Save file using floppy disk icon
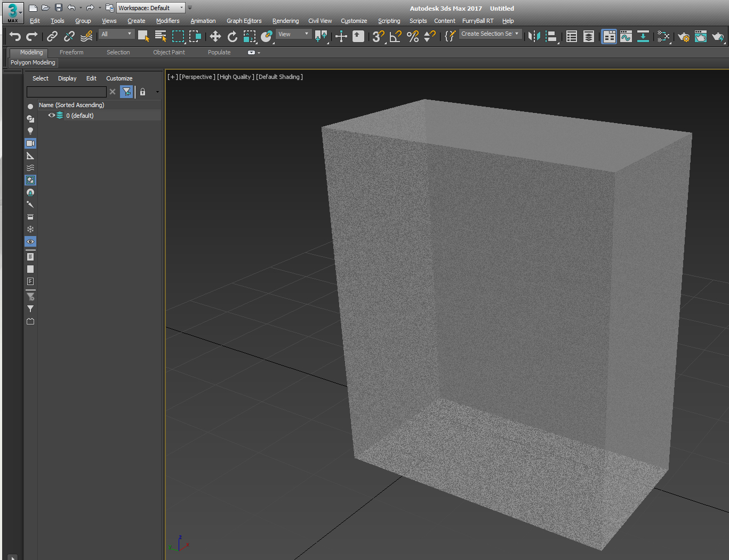This screenshot has width=729, height=560. tap(59, 8)
